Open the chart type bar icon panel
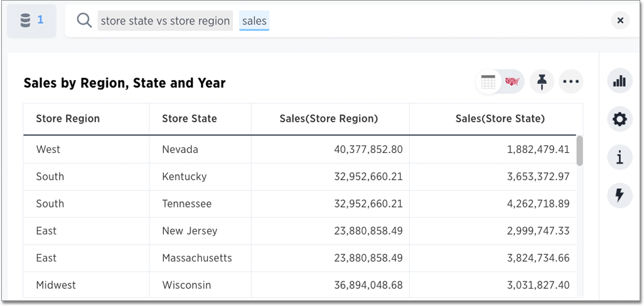644x306 pixels. [620, 81]
